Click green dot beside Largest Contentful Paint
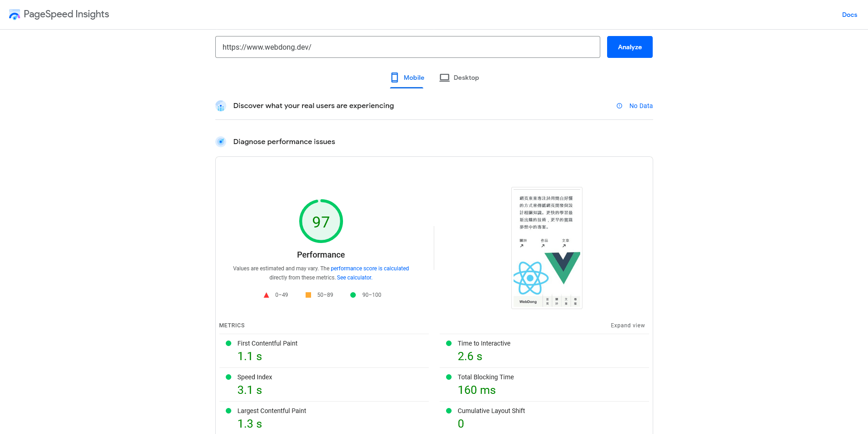This screenshot has width=868, height=434. click(229, 411)
